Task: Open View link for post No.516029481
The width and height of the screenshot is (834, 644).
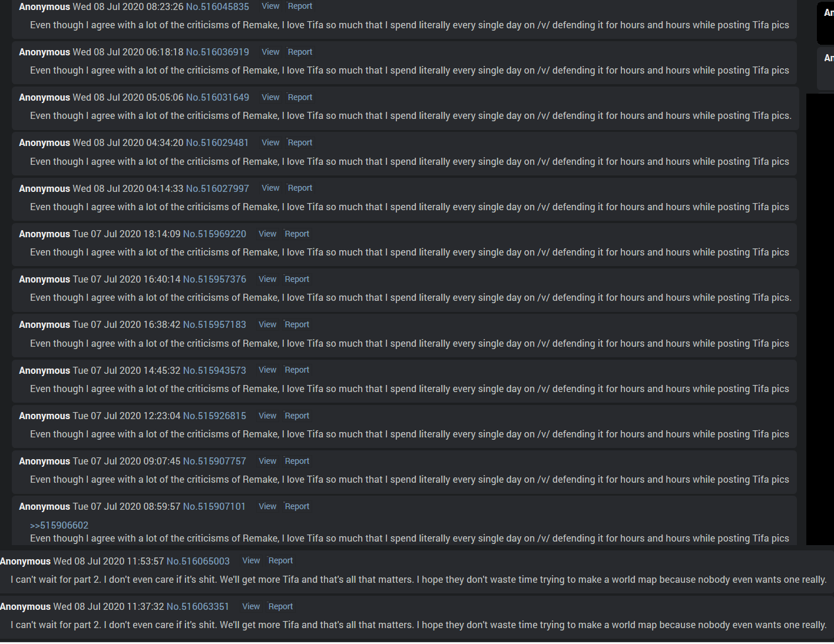Action: click(x=270, y=142)
